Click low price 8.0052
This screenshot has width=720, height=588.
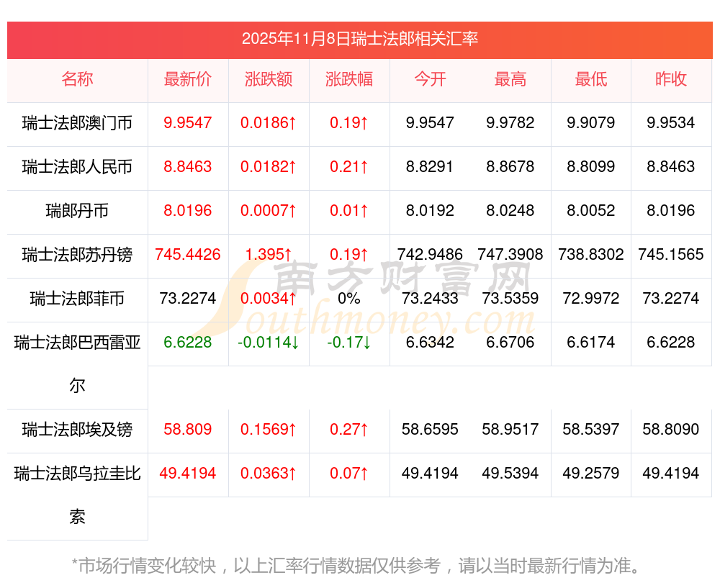pos(591,211)
